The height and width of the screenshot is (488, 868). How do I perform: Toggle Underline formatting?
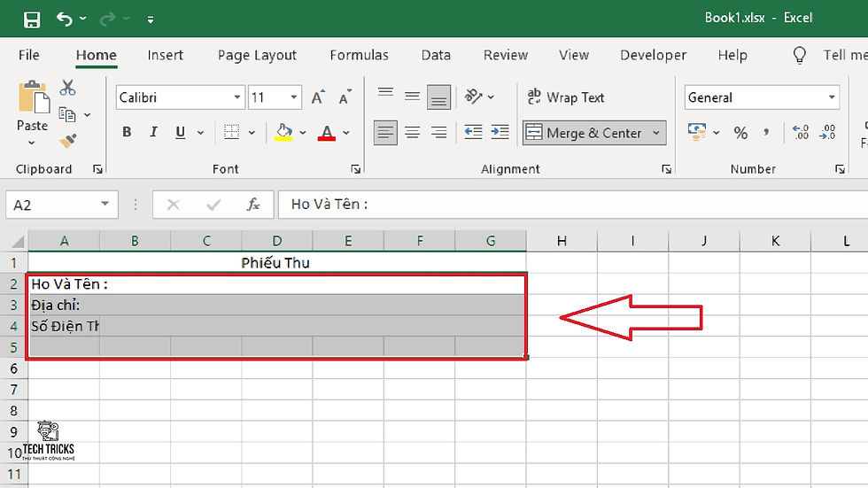(180, 132)
